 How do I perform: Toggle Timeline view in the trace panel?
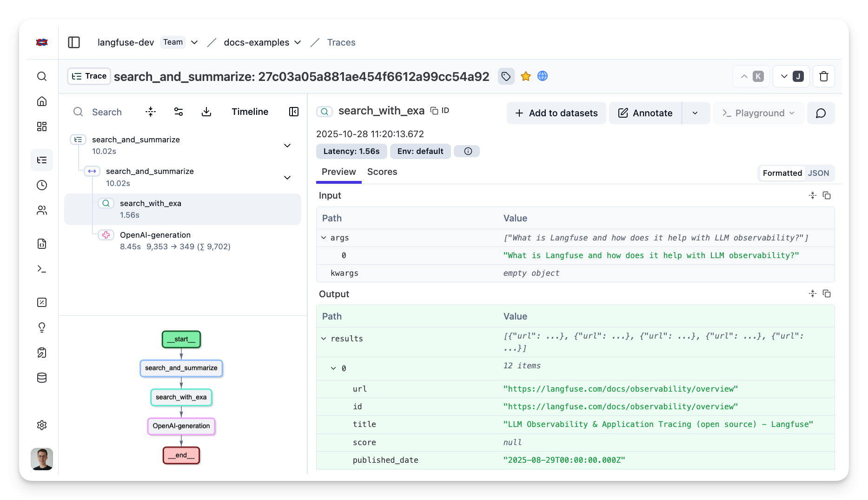coord(250,112)
